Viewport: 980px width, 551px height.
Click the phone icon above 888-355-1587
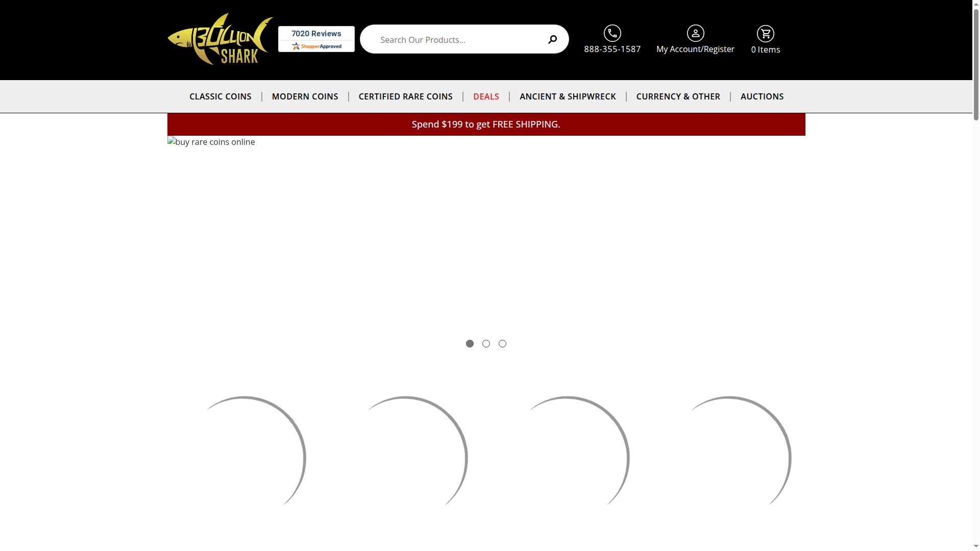(612, 33)
